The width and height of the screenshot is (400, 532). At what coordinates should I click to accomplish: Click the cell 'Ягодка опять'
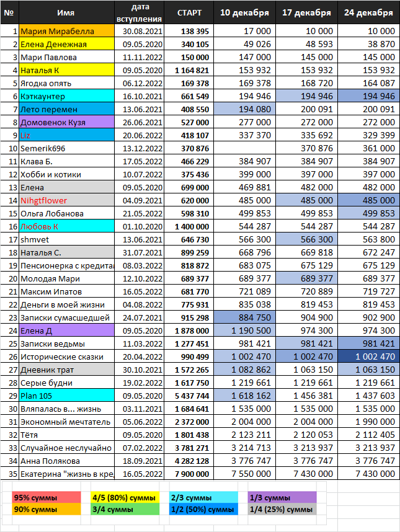tap(66, 83)
